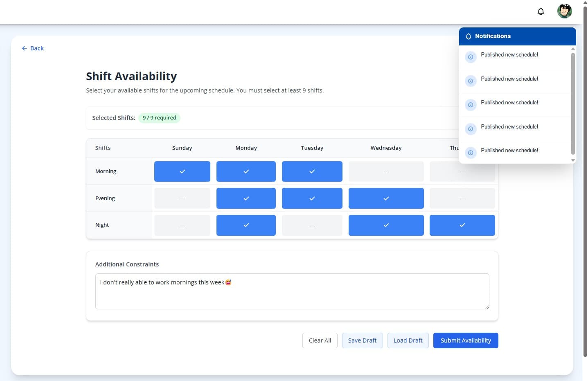The width and height of the screenshot is (588, 381).
Task: Deselect the Tuesday Morning shift
Action: 312,171
